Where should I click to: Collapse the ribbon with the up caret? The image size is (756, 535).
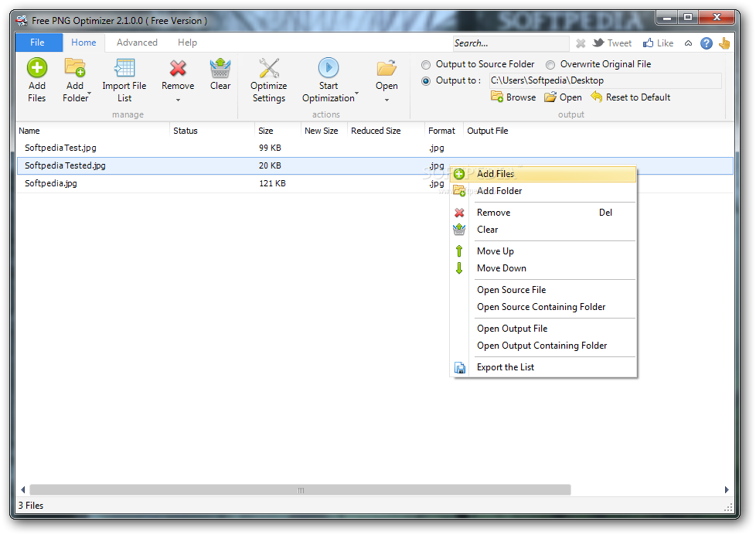689,43
